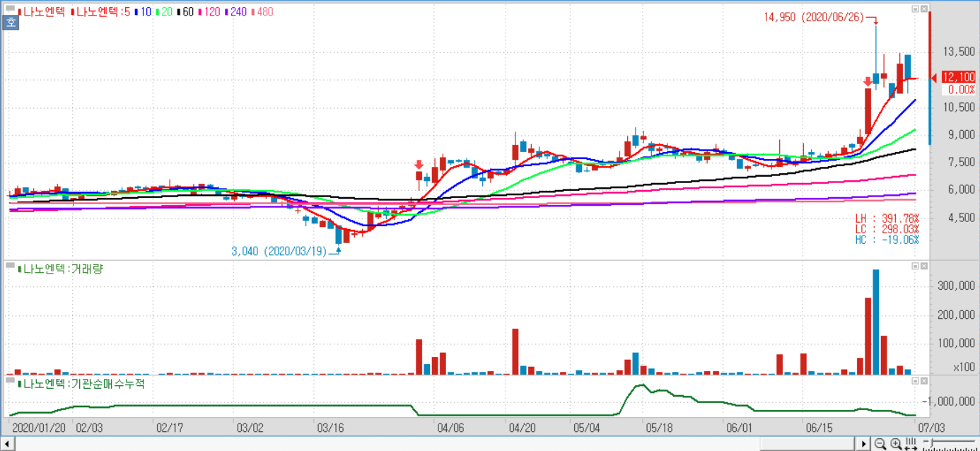Click the HC : -19.06% value
This screenshot has width=980, height=451.
(887, 240)
